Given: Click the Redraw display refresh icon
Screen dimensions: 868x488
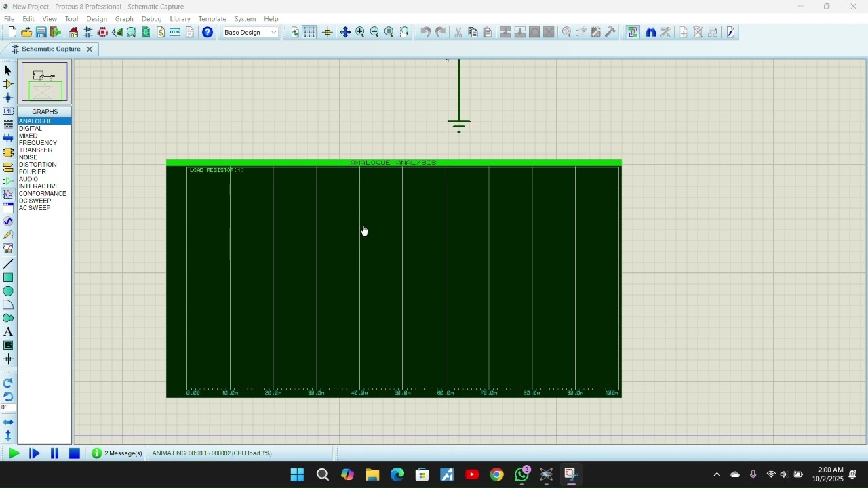Looking at the screenshot, I should [295, 33].
